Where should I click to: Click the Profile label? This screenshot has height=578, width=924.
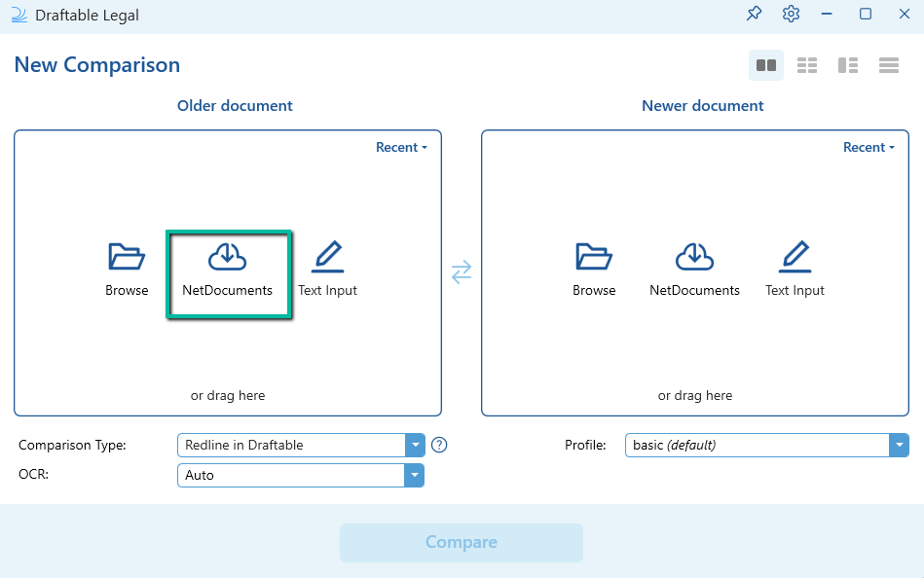[585, 445]
